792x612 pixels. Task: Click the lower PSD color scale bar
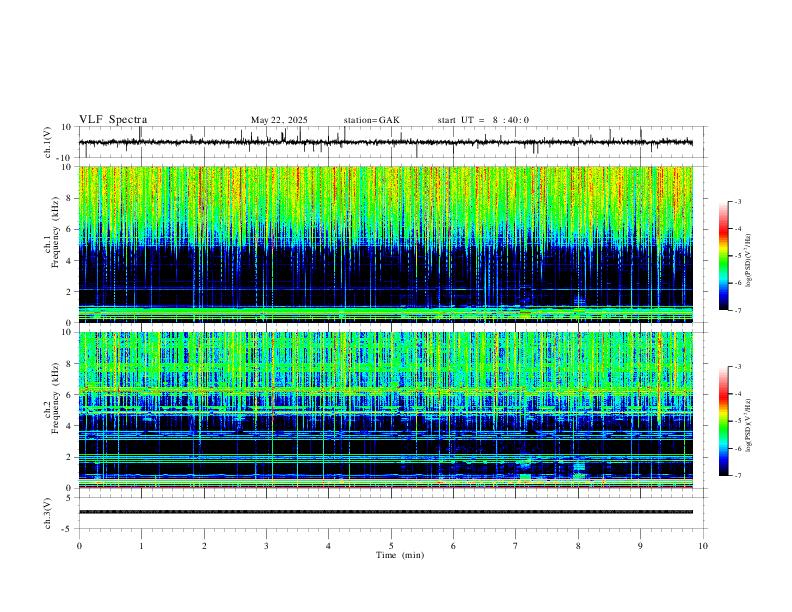724,421
